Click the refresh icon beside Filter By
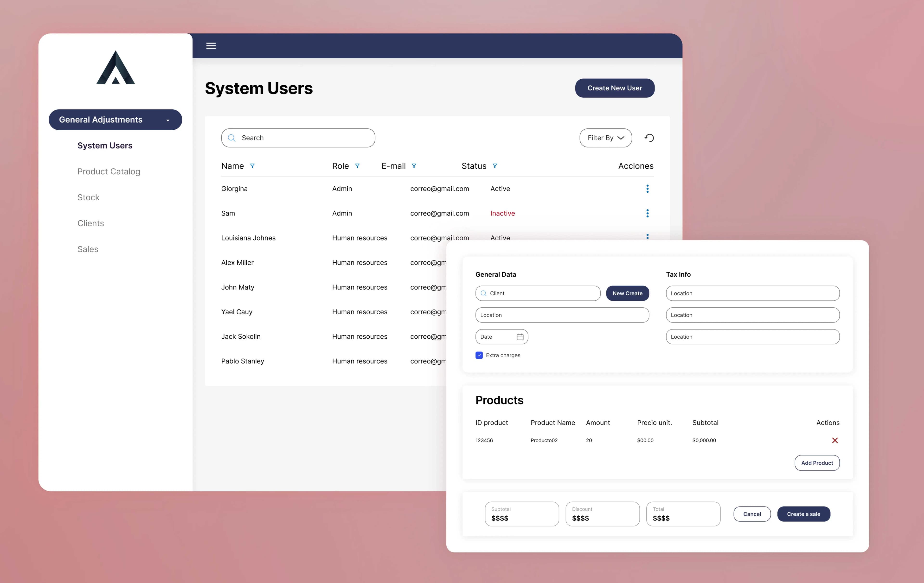The image size is (924, 583). click(x=649, y=138)
